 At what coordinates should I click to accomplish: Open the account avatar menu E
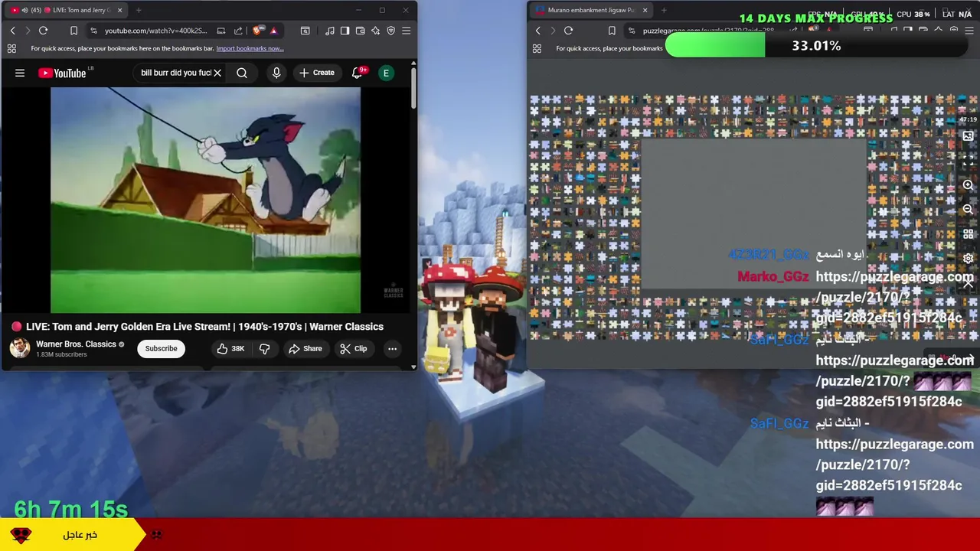point(386,73)
